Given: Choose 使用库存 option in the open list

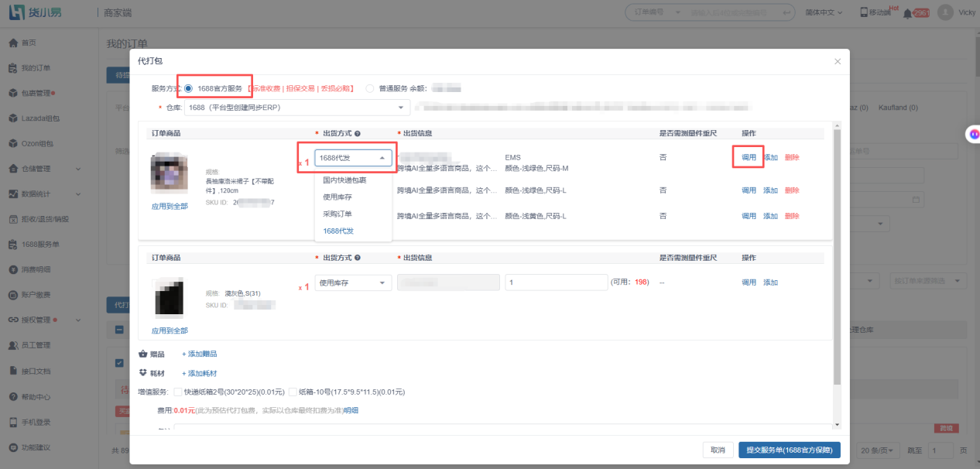Looking at the screenshot, I should 353,197.
